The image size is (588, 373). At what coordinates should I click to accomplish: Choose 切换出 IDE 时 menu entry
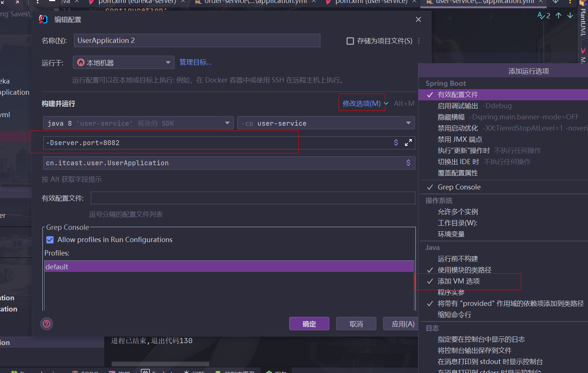coord(503,162)
